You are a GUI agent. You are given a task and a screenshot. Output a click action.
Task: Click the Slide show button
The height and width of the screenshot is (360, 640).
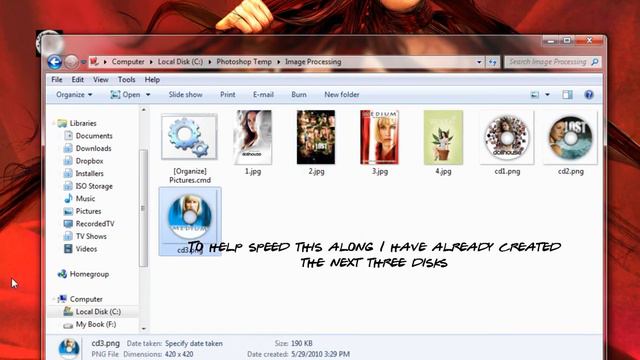coord(185,95)
